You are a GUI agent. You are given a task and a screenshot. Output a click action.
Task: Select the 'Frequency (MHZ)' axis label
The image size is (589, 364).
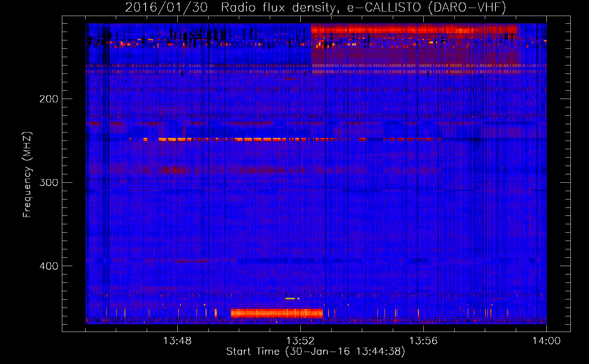(x=27, y=175)
